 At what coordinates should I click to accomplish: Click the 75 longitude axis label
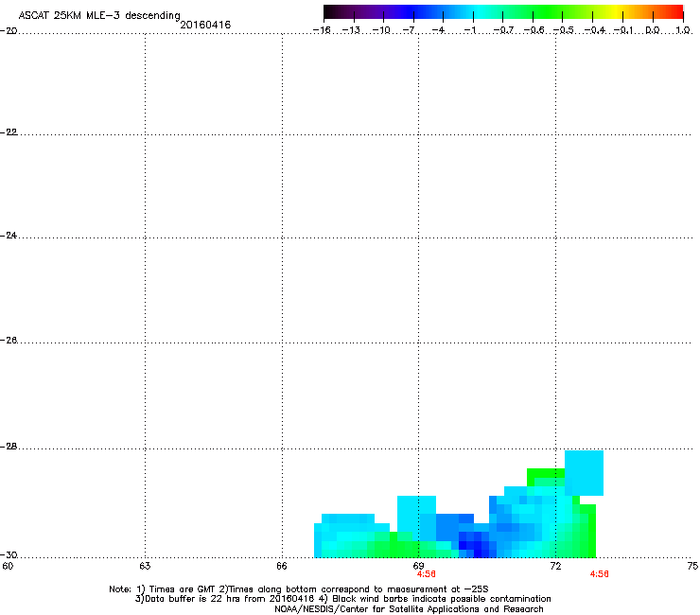[692, 566]
